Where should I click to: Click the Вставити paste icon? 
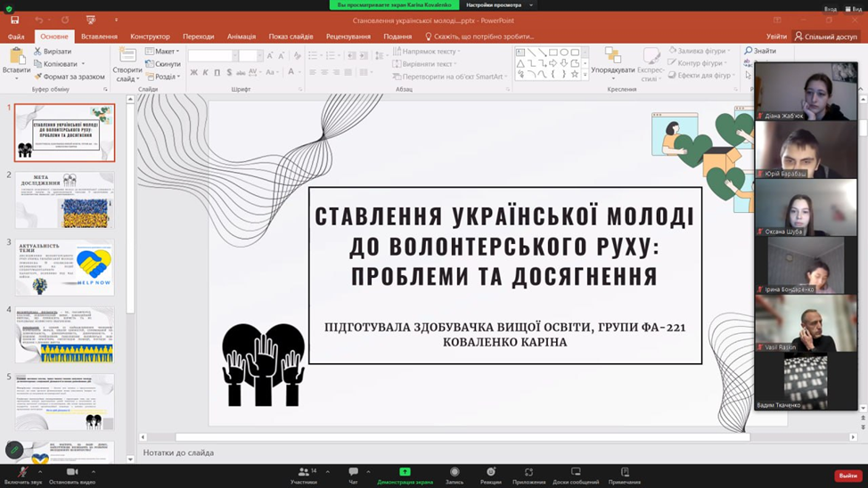point(16,61)
